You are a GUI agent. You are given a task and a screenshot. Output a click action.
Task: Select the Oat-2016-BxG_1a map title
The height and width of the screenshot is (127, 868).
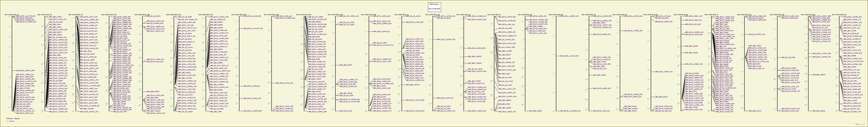click(x=401, y=15)
